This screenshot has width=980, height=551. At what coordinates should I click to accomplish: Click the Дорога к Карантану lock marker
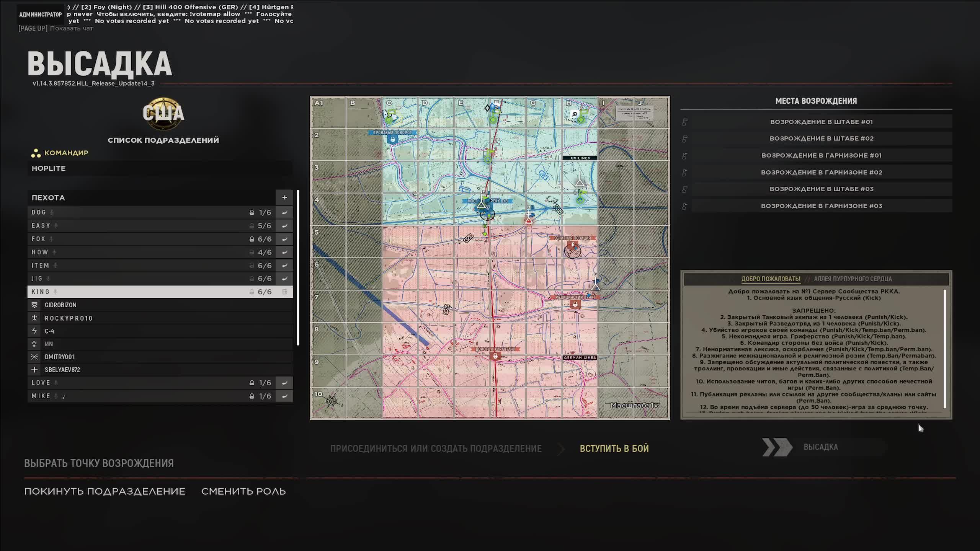click(495, 356)
